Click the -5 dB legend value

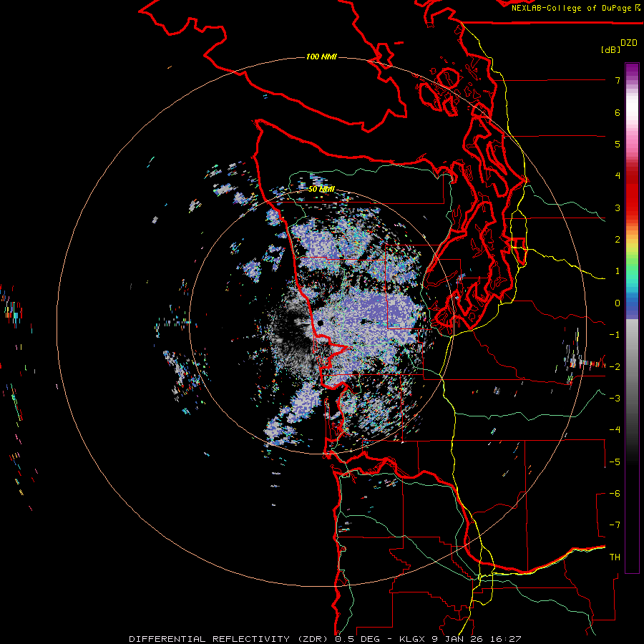(x=615, y=462)
